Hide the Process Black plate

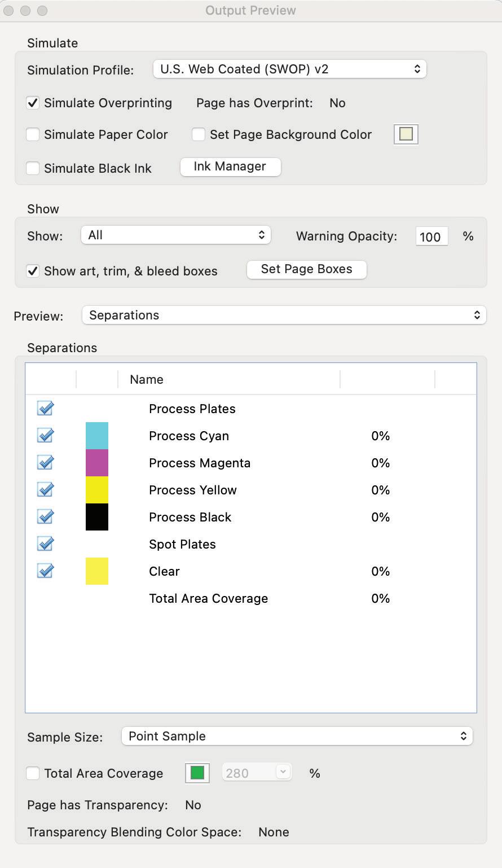45,516
